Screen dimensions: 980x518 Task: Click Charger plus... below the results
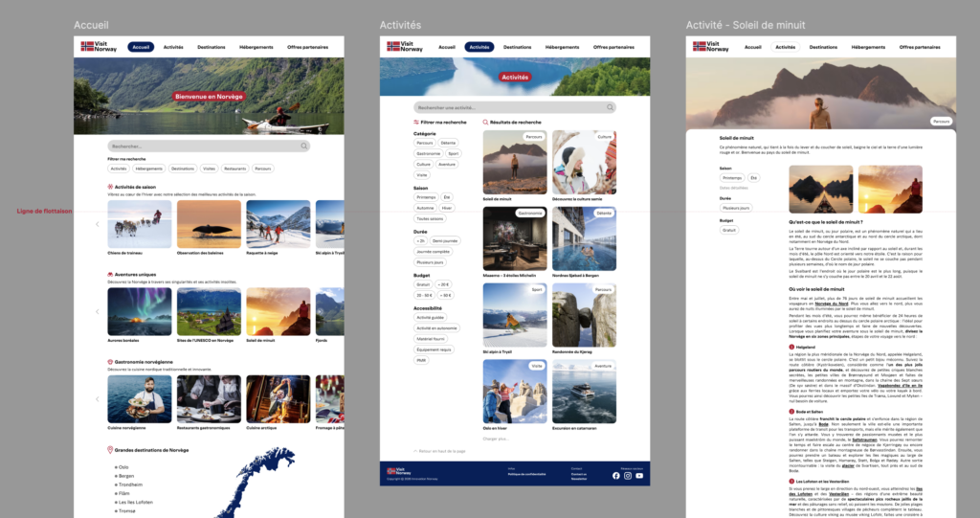498,439
